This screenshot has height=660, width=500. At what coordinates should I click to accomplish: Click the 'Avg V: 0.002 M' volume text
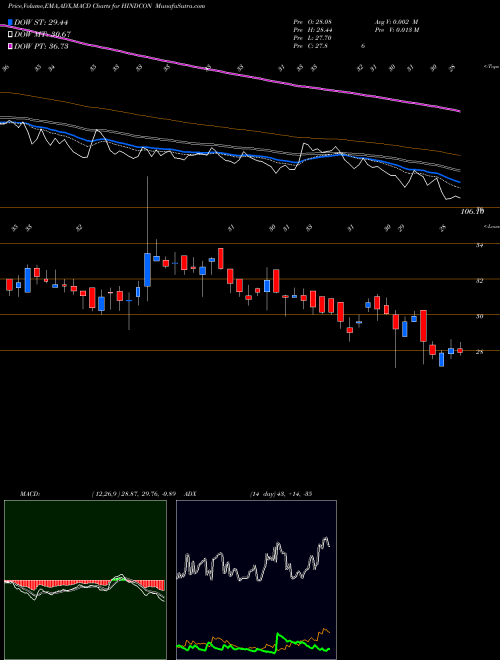pyautogui.click(x=396, y=22)
